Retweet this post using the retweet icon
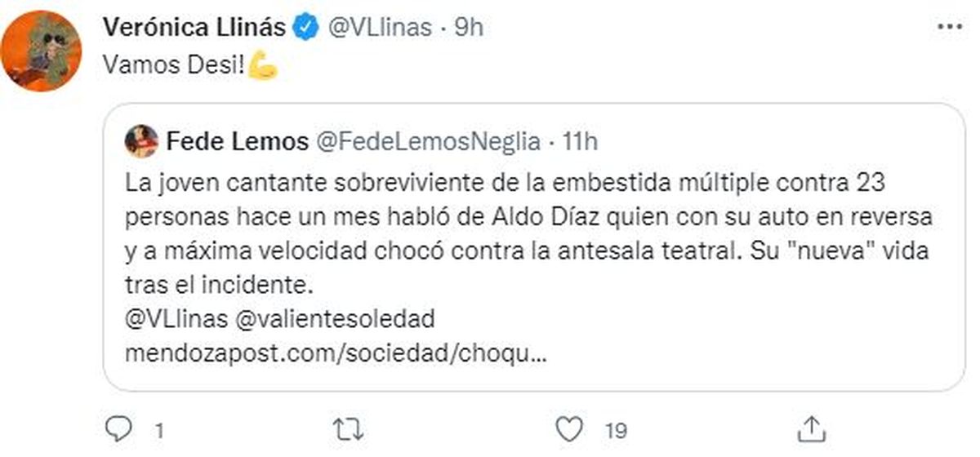This screenshot has height=457, width=980. pyautogui.click(x=351, y=428)
